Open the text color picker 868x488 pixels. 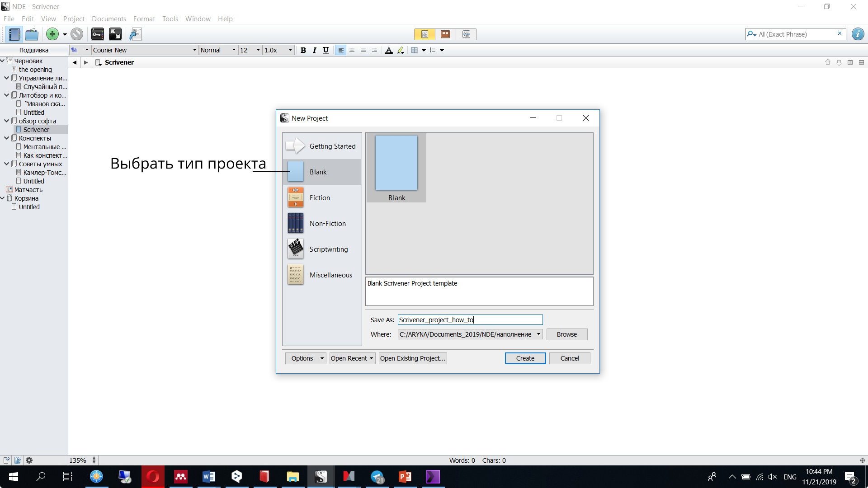click(x=388, y=50)
